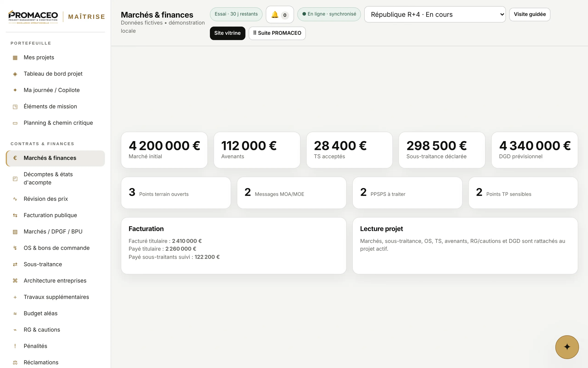Click the Travaux supplémentaires plus icon
This screenshot has width=588, height=368.
[x=15, y=297]
